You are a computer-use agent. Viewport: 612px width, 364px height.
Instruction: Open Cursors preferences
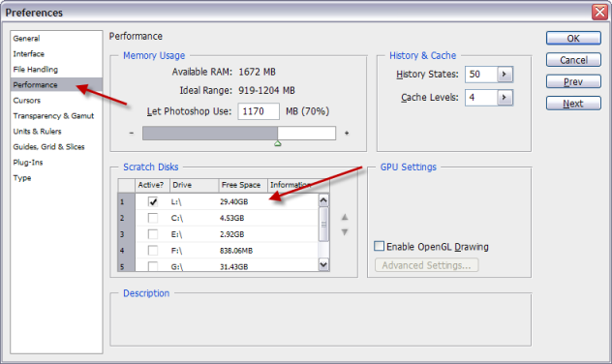click(26, 101)
